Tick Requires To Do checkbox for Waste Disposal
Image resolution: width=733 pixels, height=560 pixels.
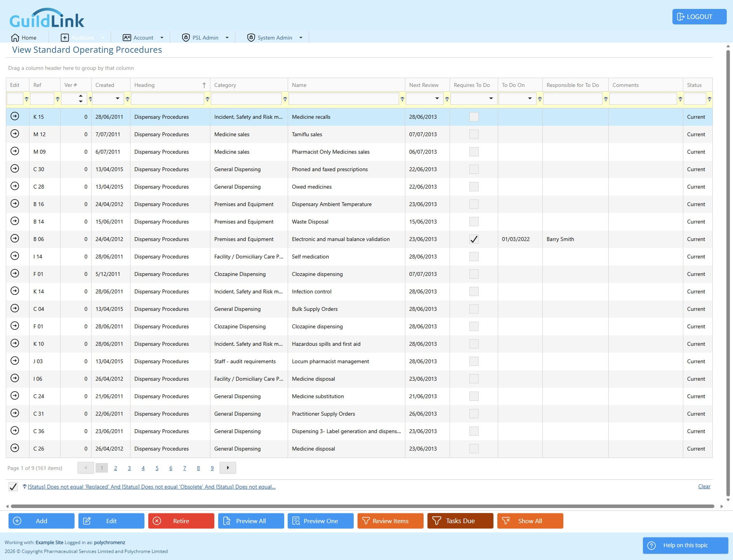point(474,222)
